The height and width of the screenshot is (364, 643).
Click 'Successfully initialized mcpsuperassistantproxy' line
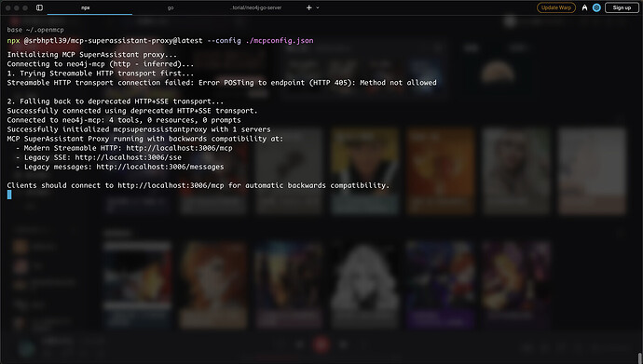[139, 129]
